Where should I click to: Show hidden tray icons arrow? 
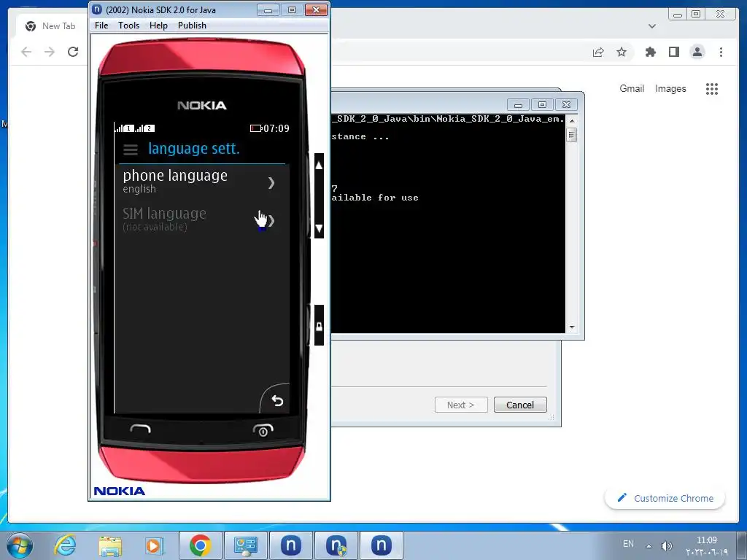[x=649, y=545]
